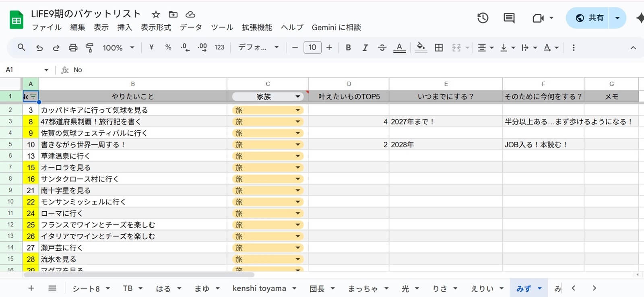This screenshot has width=644, height=297.
Task: Open the search magnifier tool
Action: click(21, 47)
